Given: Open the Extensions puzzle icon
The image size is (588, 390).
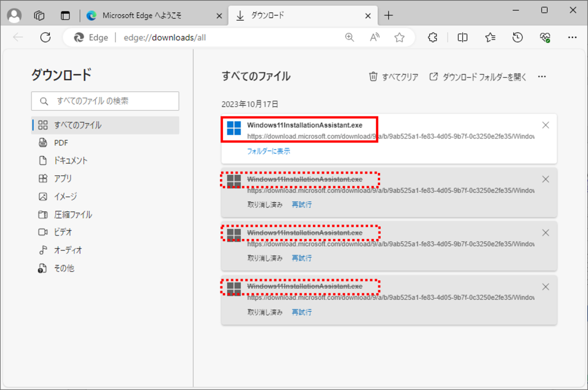Looking at the screenshot, I should [433, 37].
